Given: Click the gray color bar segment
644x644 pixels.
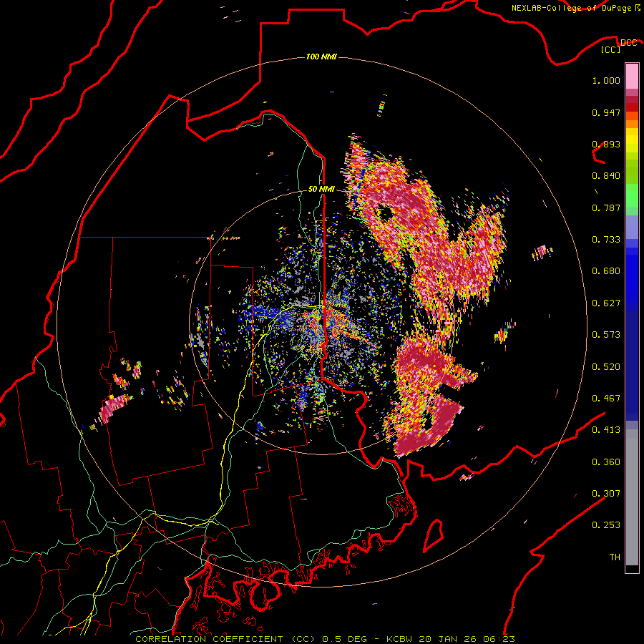Looking at the screenshot, I should (632, 497).
